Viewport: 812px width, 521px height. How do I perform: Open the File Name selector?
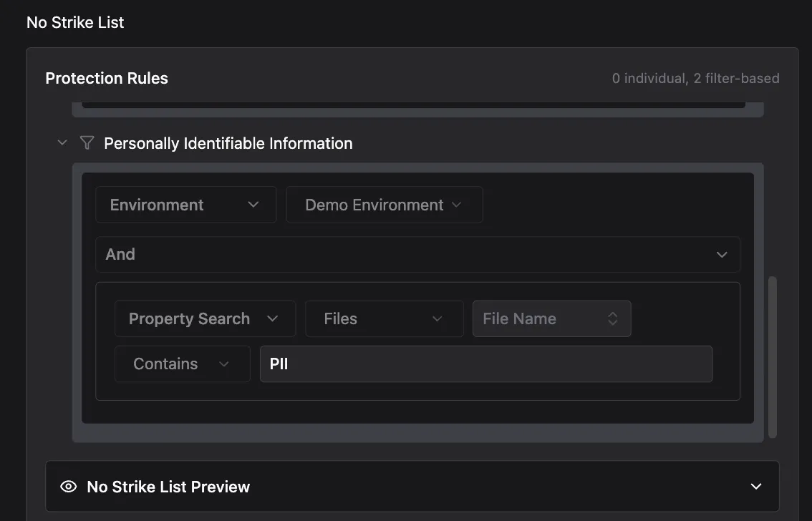point(551,318)
